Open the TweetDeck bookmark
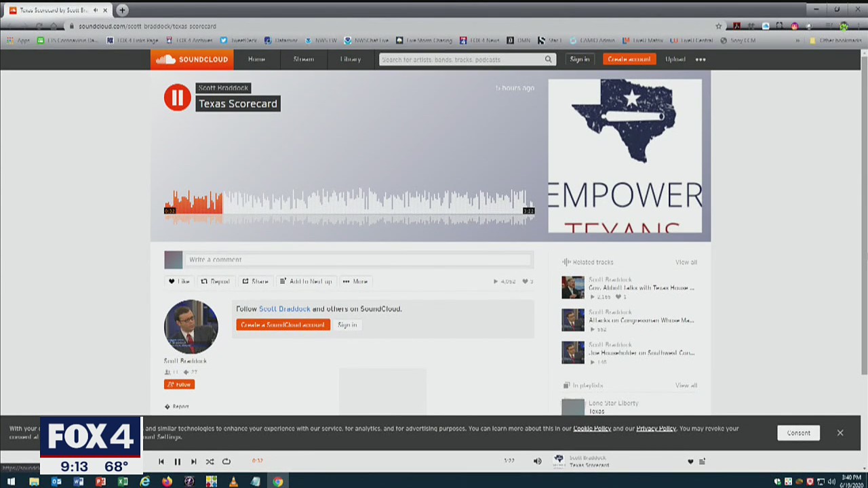Image resolution: width=868 pixels, height=488 pixels. [238, 41]
